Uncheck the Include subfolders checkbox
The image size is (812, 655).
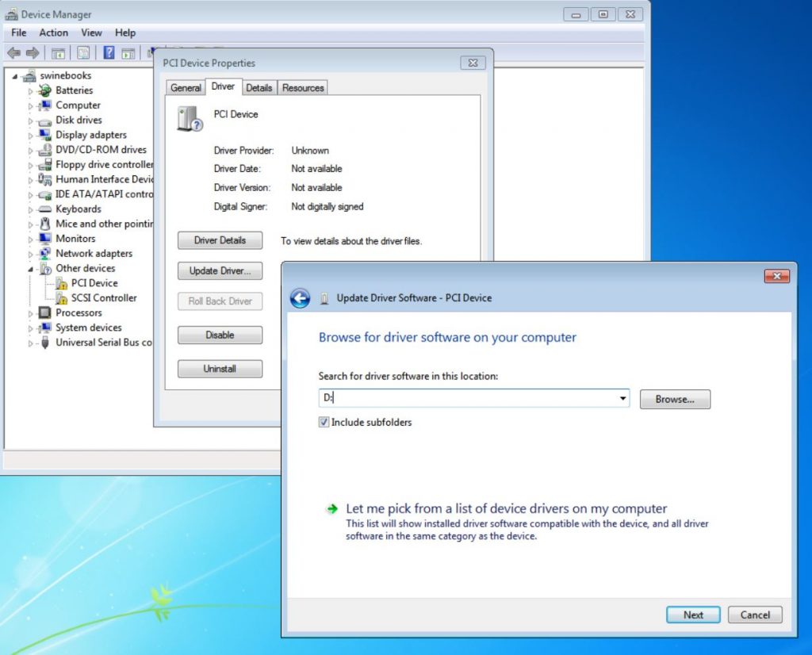pyautogui.click(x=324, y=423)
